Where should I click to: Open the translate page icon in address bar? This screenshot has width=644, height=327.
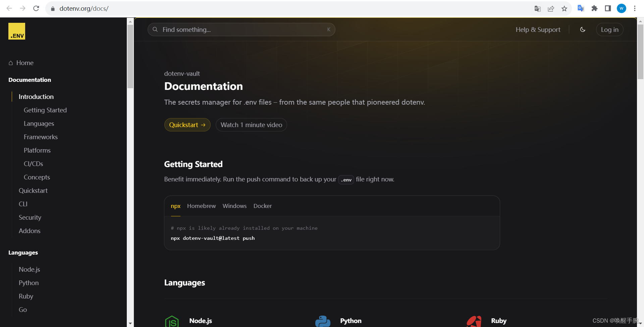[x=537, y=9]
